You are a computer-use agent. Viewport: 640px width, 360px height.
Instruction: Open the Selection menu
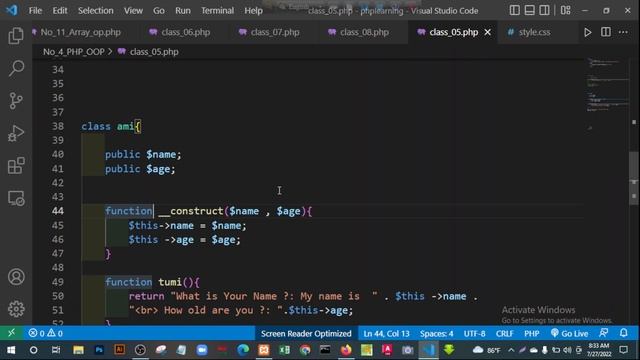[x=96, y=10]
